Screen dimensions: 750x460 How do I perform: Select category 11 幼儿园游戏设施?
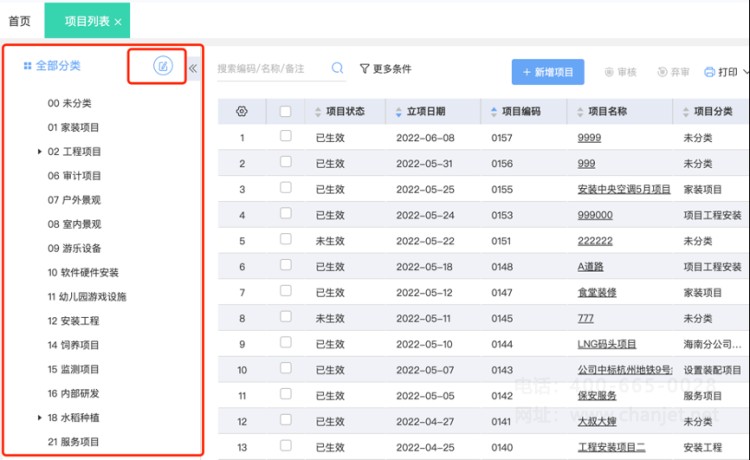(87, 297)
